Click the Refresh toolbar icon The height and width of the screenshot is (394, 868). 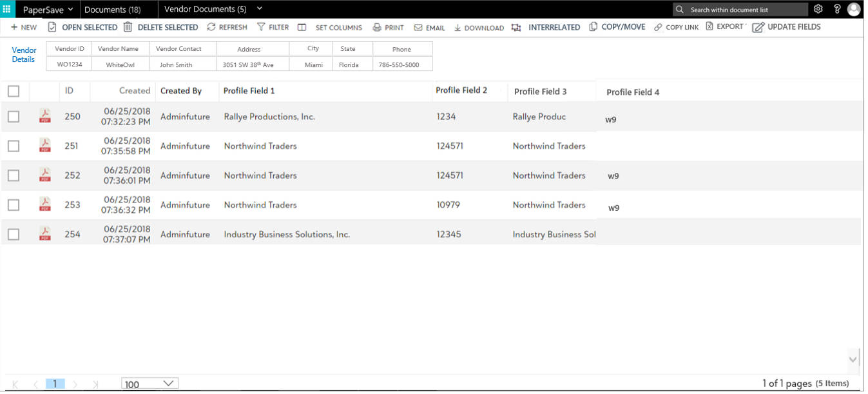click(211, 27)
